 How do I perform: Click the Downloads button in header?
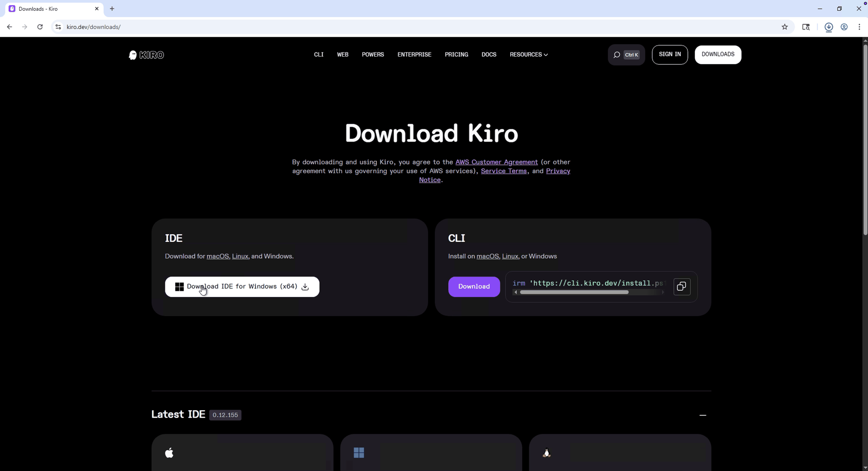click(x=718, y=55)
